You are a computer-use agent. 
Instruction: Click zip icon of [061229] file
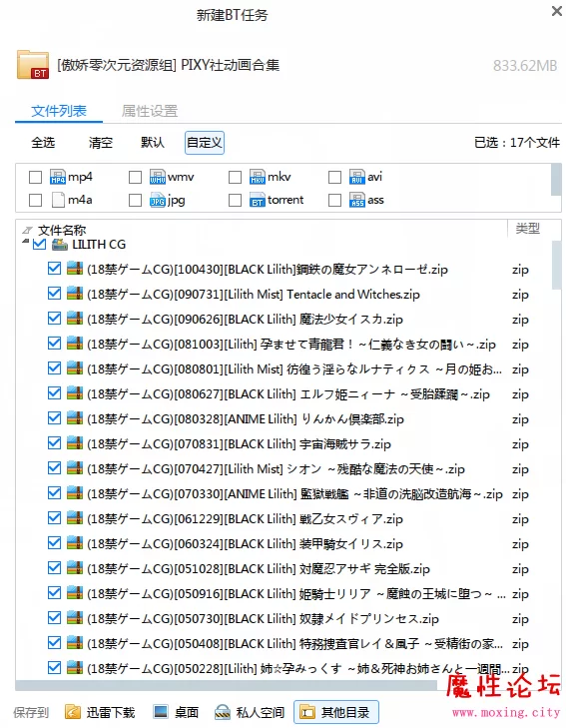[75, 518]
